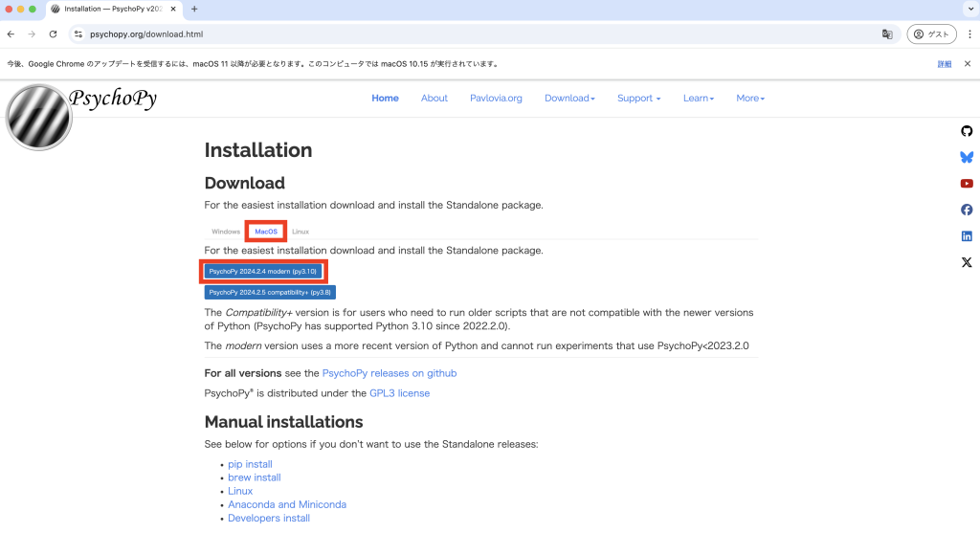Open the More dropdown in navbar

(x=750, y=99)
